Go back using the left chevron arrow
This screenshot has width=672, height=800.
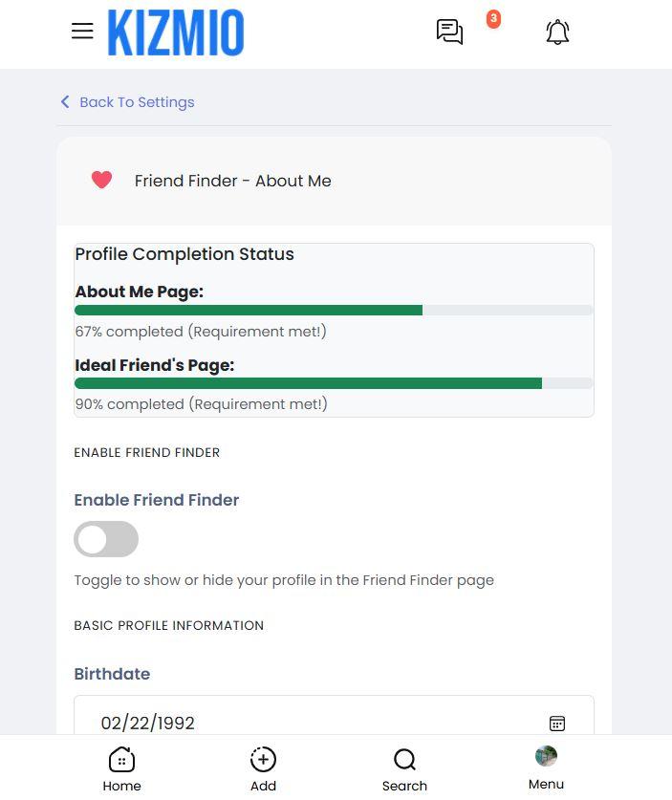[65, 101]
